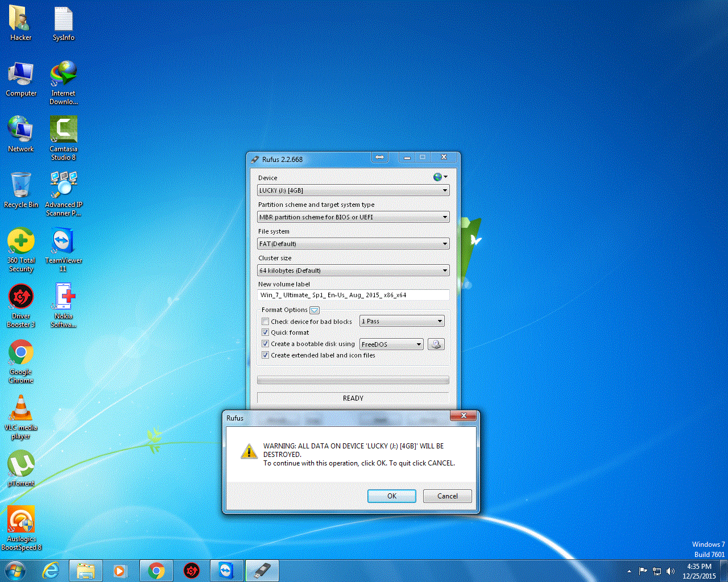Select the Nokia Software desktop shortcut
728x582 pixels.
click(63, 306)
